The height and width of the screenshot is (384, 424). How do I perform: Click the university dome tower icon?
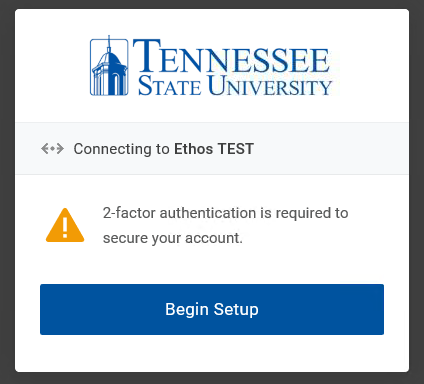109,67
